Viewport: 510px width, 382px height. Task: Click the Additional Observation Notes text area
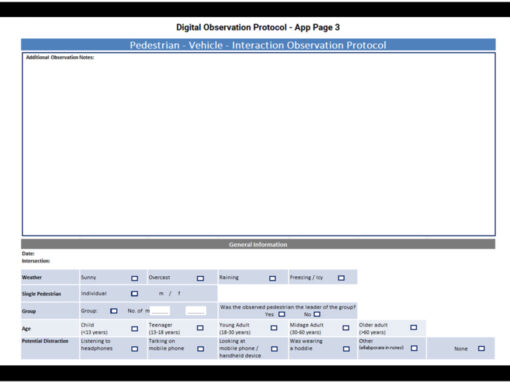click(259, 144)
